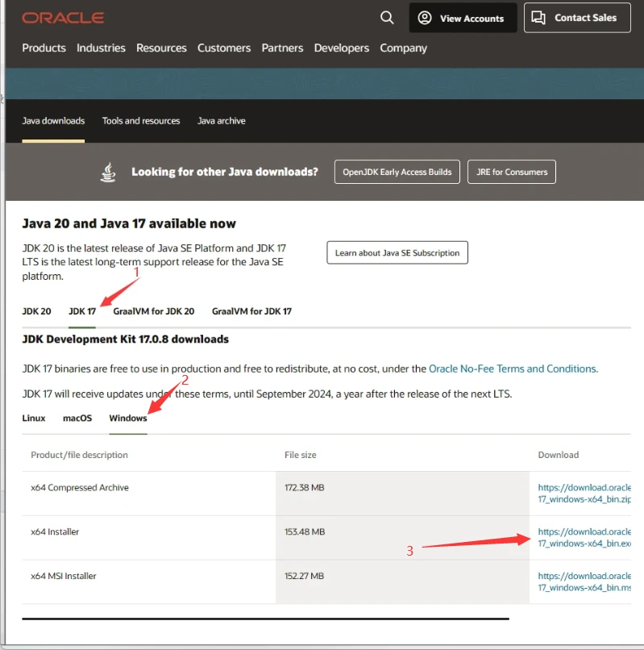Click the View Accounts button
The height and width of the screenshot is (650, 644).
[x=463, y=18]
